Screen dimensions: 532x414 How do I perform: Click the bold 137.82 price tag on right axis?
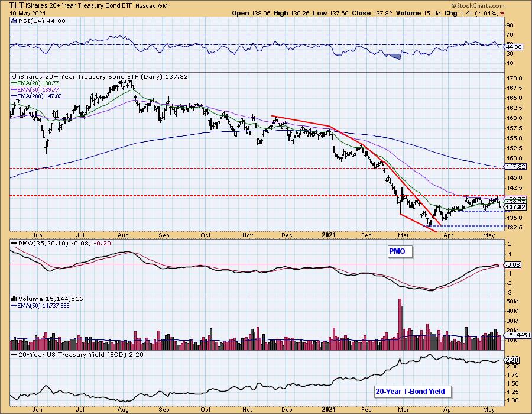(515, 208)
